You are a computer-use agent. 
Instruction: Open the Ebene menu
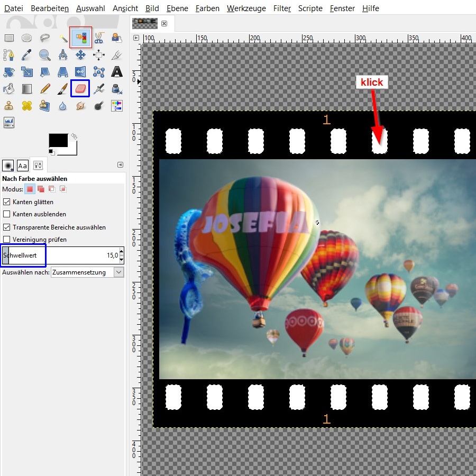point(177,8)
